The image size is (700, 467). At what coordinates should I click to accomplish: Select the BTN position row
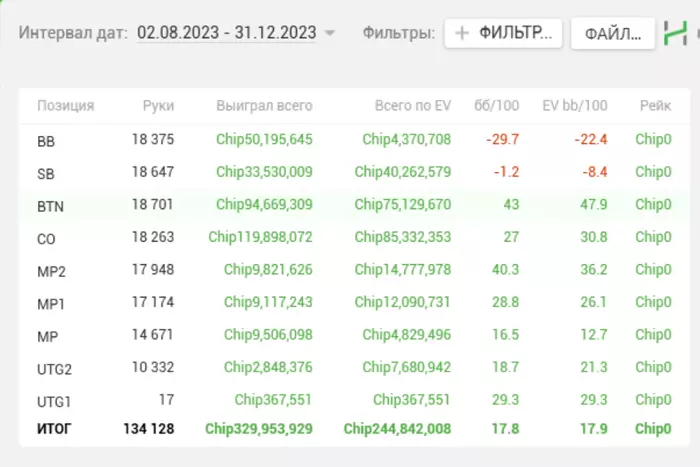coord(354,205)
